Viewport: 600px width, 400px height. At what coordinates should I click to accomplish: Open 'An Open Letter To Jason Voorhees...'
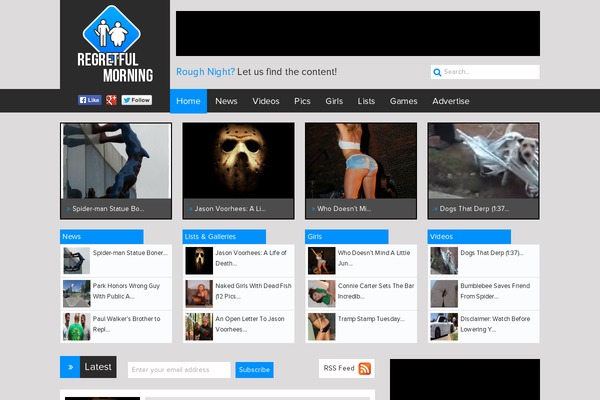coord(249,324)
